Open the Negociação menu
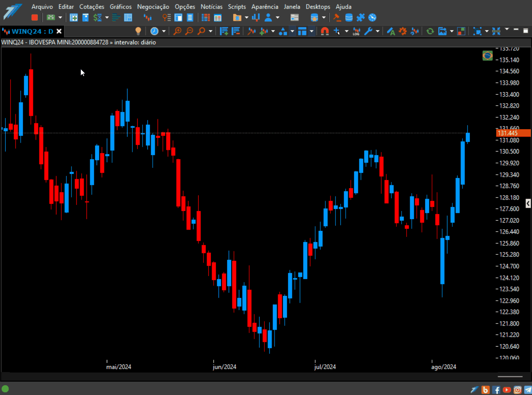Viewport: 532px width, 395px height. pyautogui.click(x=153, y=7)
